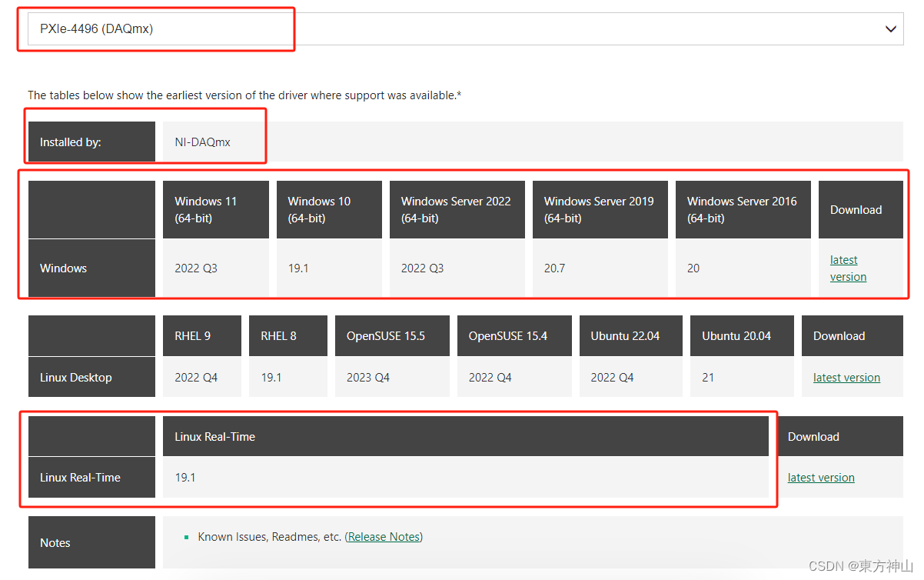Image resolution: width=924 pixels, height=580 pixels.
Task: Open the Windows latest version download link
Action: click(848, 268)
